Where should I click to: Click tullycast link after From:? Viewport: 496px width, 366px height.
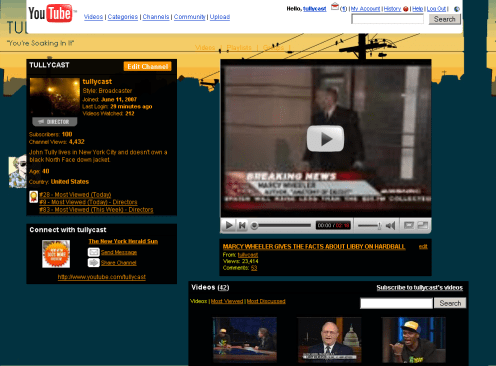coord(248,255)
